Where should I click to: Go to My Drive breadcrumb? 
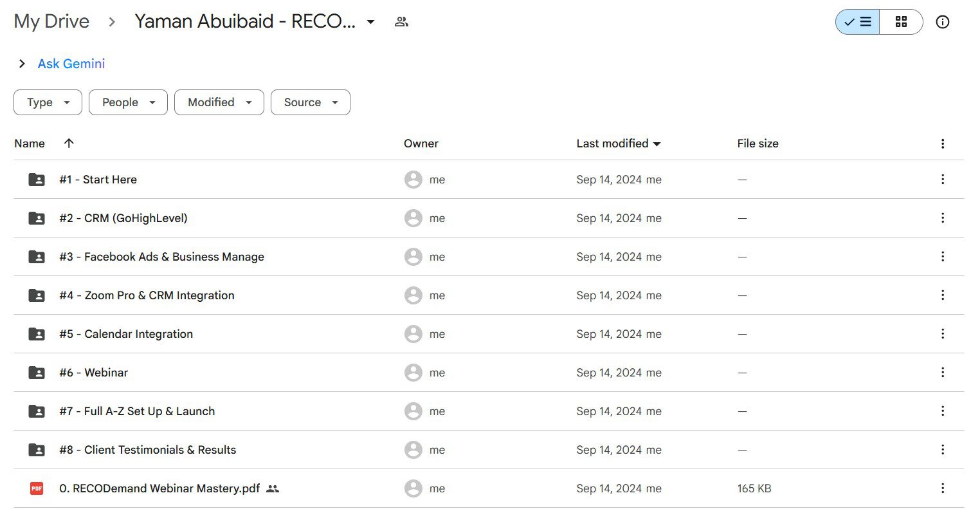click(51, 21)
